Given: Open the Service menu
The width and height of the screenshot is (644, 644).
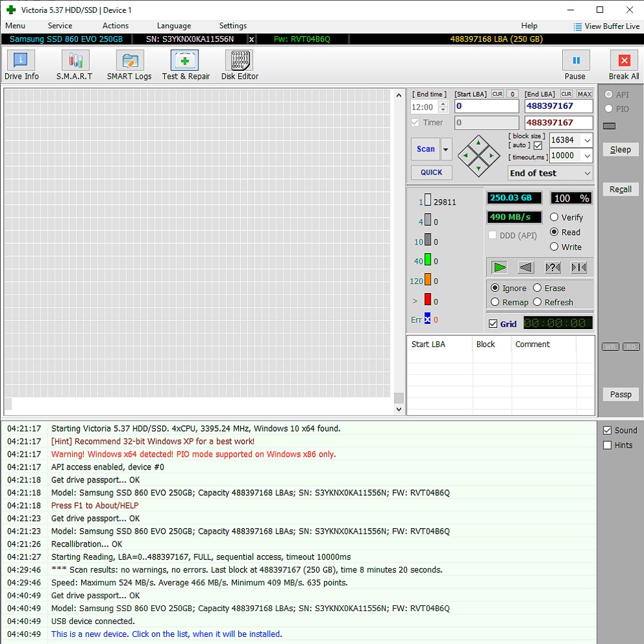Looking at the screenshot, I should point(60,26).
